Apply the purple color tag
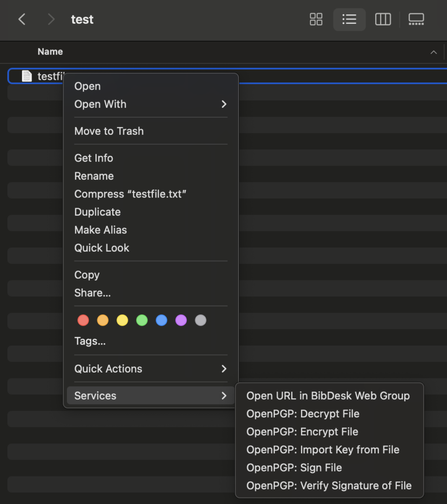This screenshot has width=447, height=504. [x=181, y=320]
